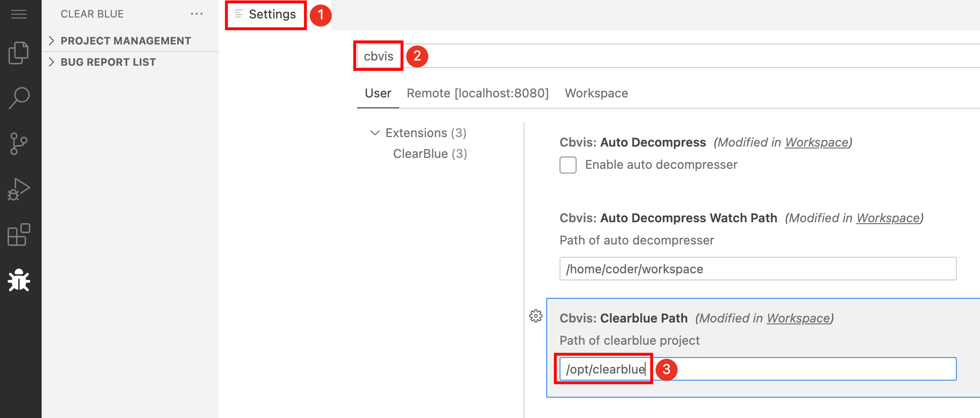
Task: Enable the auto decompresser checkbox
Action: click(568, 165)
